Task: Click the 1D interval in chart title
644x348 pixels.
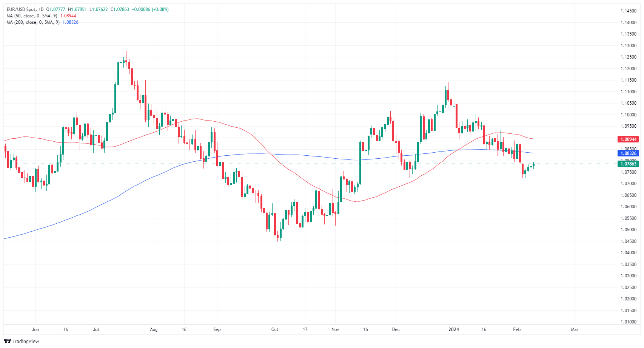Action: 41,9
